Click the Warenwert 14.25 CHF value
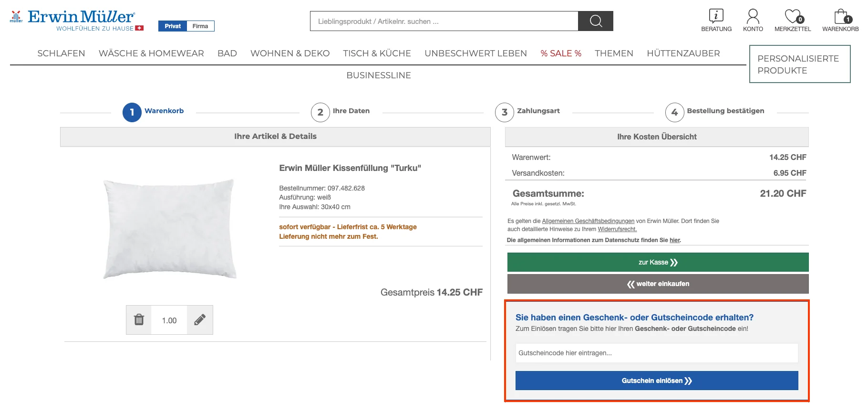 pos(788,157)
